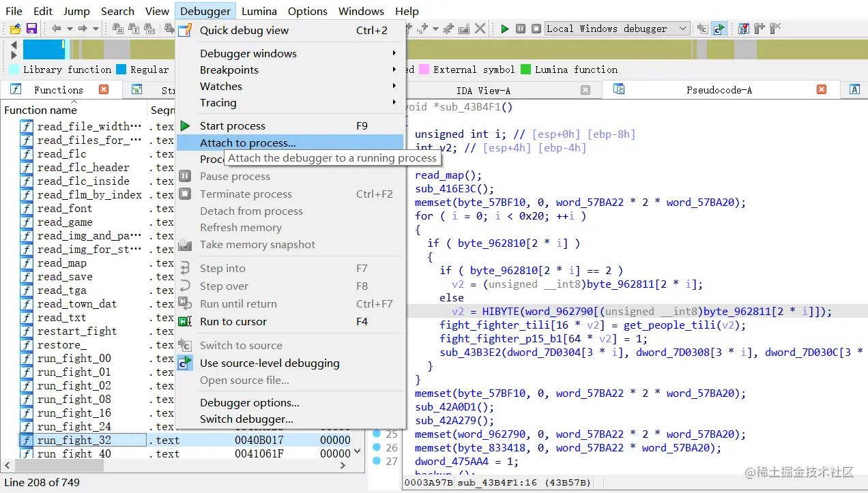Click the navigation band right arrow
Viewport: 868px width, 493px height.
pos(14,56)
